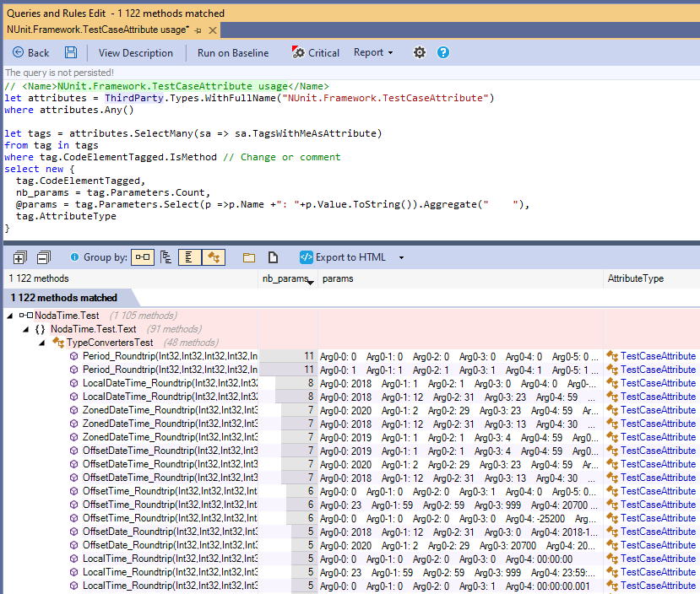Click 'The query is not persisted!' message
This screenshot has height=594, width=700.
point(59,73)
